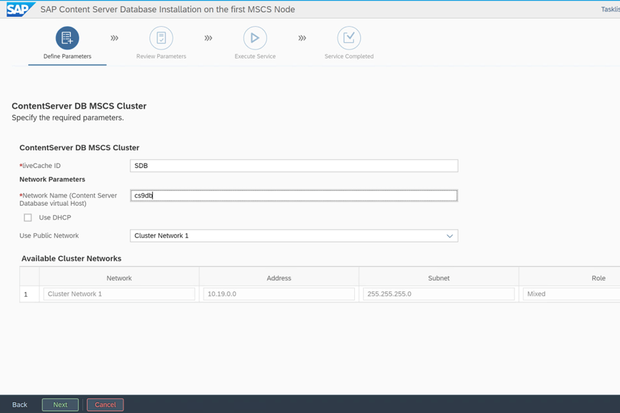Select the Service Completed step icon
620x413 pixels.
(x=349, y=38)
